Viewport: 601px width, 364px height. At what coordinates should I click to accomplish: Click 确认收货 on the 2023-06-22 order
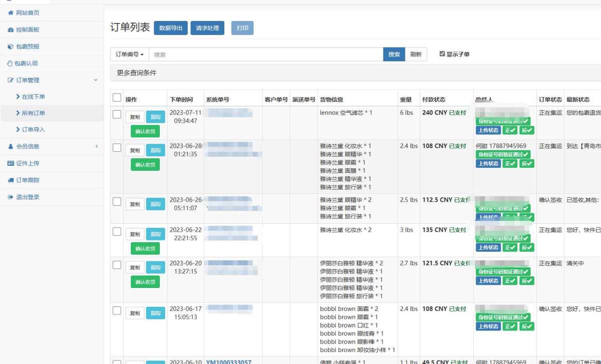(145, 249)
